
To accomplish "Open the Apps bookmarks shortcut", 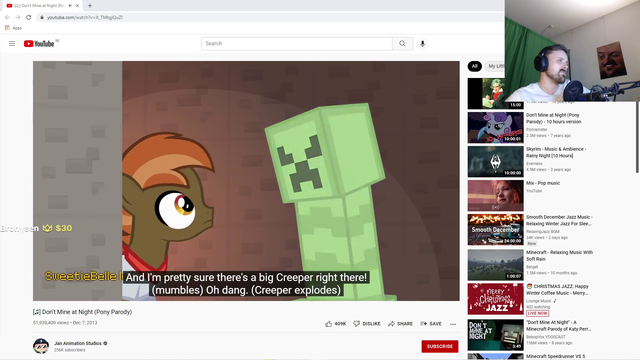I will pyautogui.click(x=13, y=28).
